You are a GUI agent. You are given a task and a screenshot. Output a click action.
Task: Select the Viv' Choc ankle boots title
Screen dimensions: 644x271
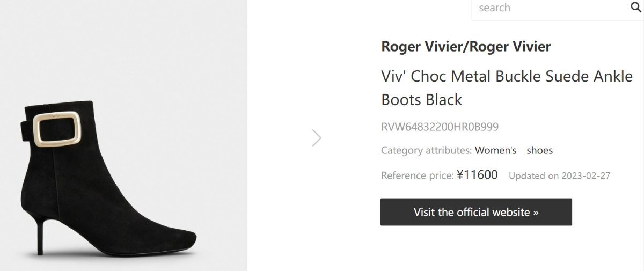(x=507, y=87)
